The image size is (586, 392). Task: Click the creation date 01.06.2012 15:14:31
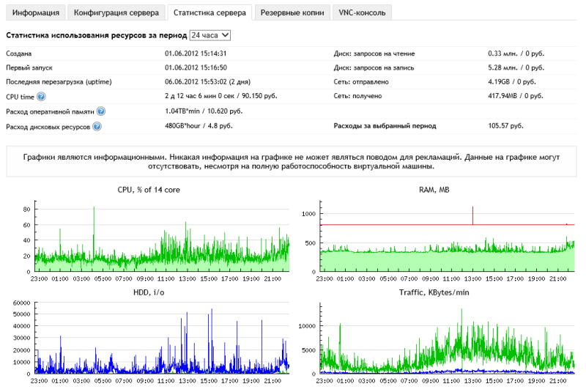point(196,53)
